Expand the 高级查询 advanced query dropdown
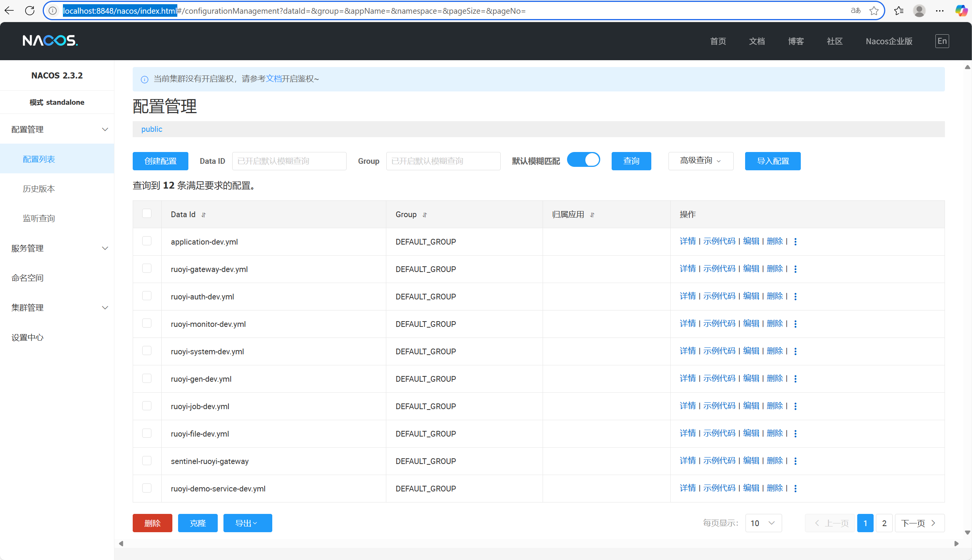The image size is (972, 560). coord(700,161)
